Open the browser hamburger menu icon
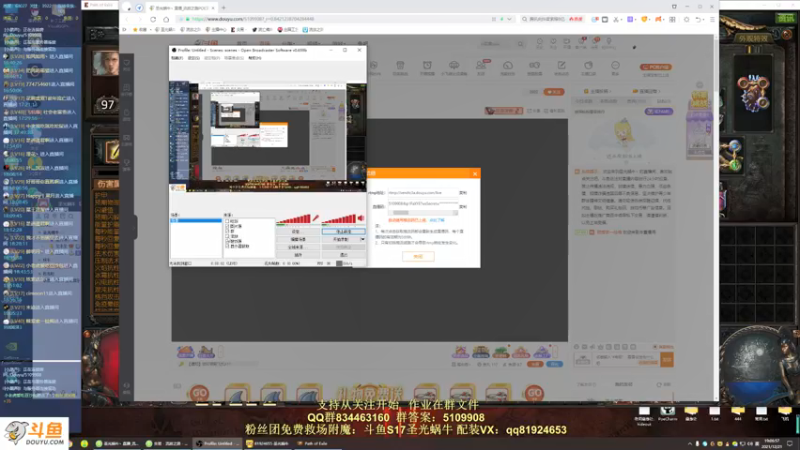Image resolution: width=800 pixels, height=450 pixels. point(712,19)
